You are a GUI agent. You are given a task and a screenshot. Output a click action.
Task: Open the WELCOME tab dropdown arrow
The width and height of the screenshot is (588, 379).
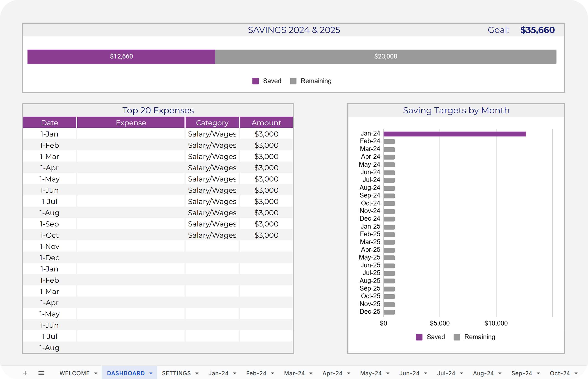click(96, 373)
